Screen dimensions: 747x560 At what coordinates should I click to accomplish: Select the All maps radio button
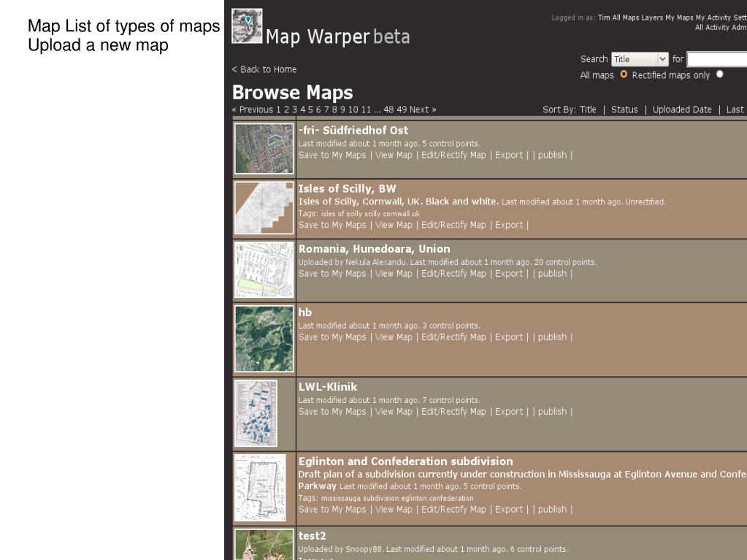pyautogui.click(x=624, y=74)
